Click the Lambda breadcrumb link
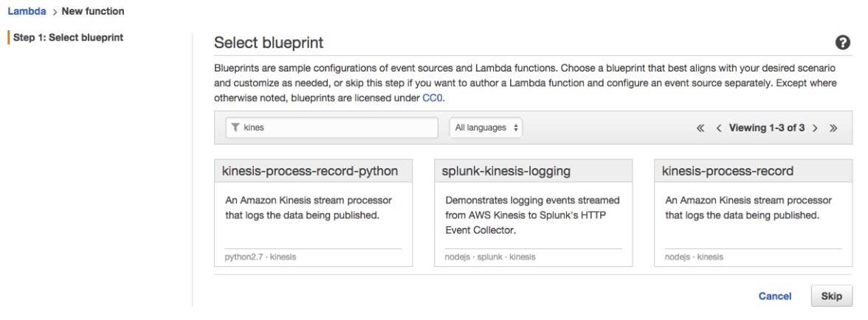868x320 pixels. coord(21,11)
